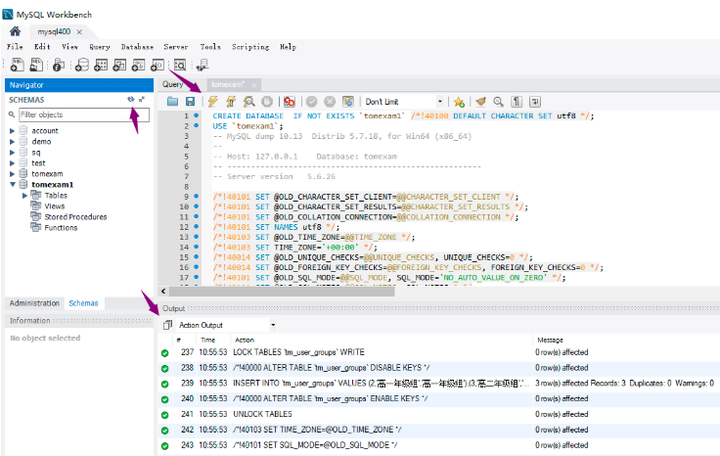Viewport: 720px width, 456px height.
Task: Expand the Tables node under tomexam1
Action: coord(25,196)
